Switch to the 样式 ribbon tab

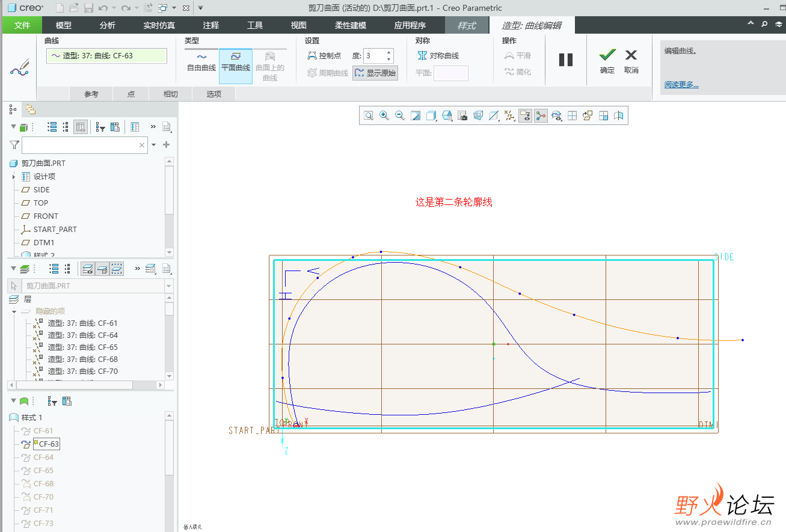(x=467, y=25)
